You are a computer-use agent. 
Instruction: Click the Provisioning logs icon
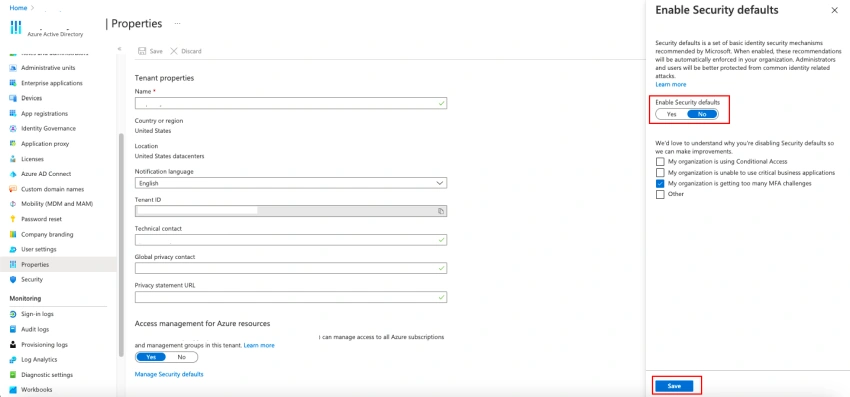pyautogui.click(x=13, y=344)
